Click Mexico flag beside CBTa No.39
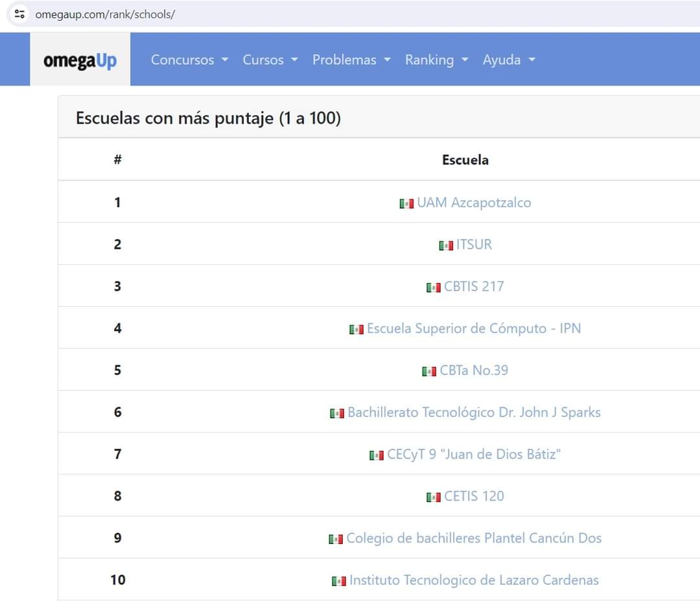The width and height of the screenshot is (700, 601). coord(429,371)
